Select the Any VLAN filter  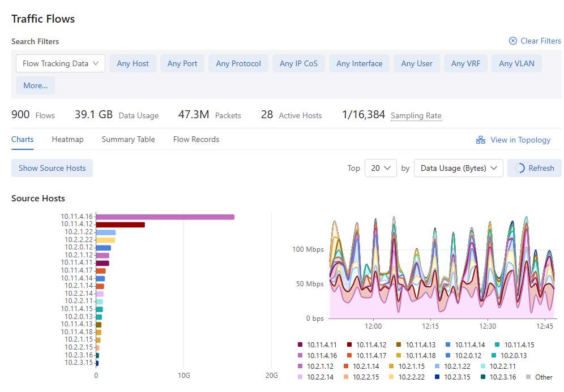tap(516, 63)
